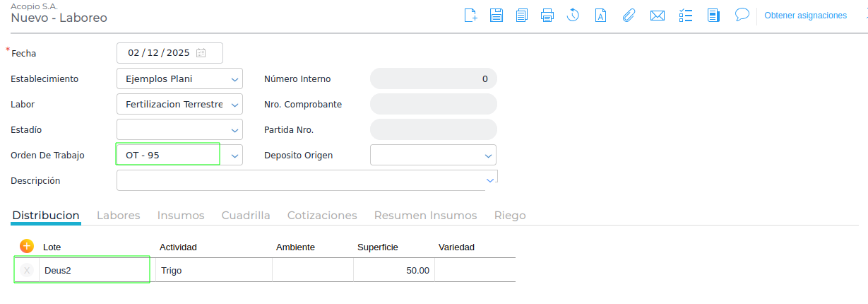
Task: Expand the Deposito Origen dropdown
Action: 488,156
